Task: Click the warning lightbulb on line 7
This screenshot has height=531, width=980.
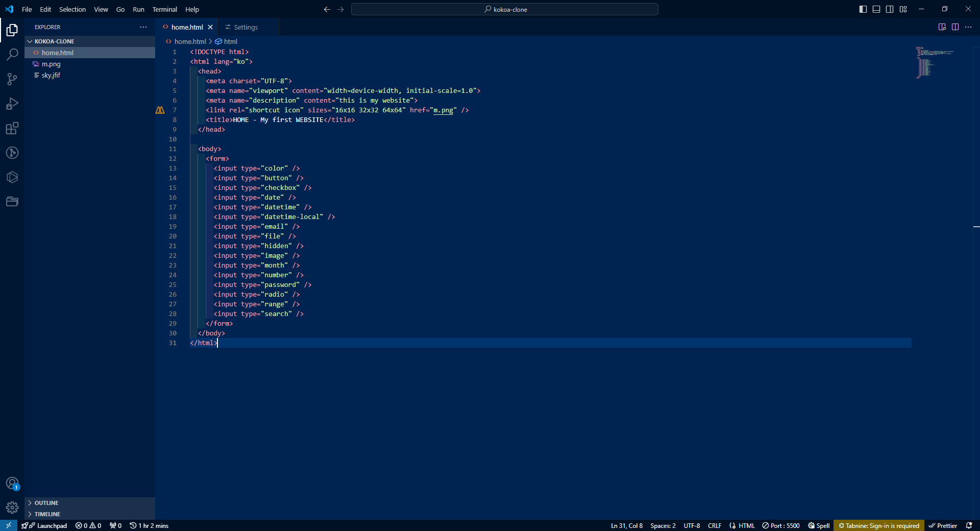Action: [160, 110]
